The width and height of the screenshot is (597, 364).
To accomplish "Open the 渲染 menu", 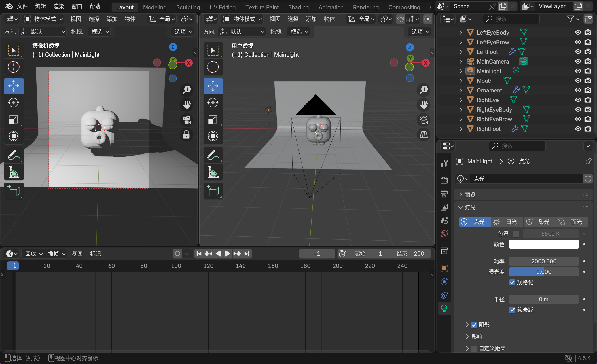I will point(59,6).
